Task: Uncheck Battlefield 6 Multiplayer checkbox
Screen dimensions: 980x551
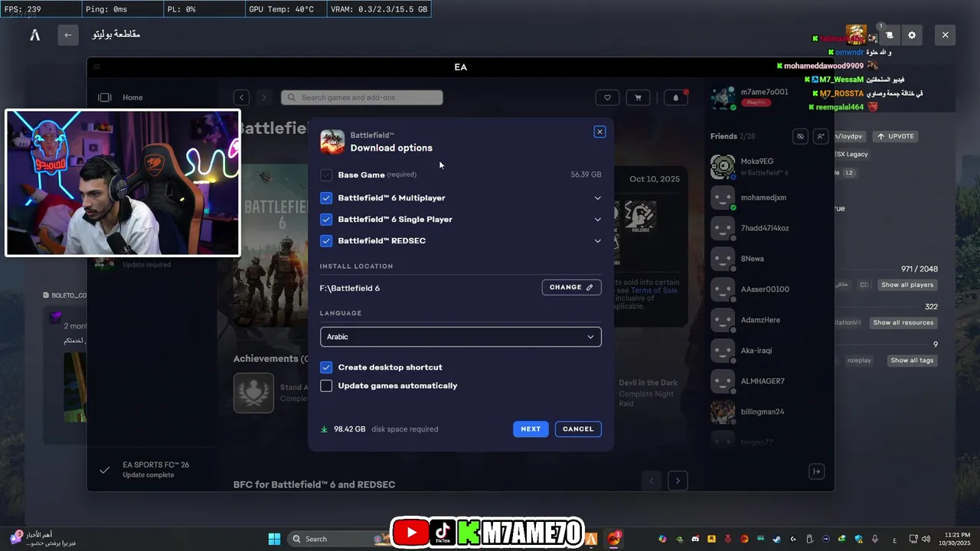Action: tap(326, 197)
